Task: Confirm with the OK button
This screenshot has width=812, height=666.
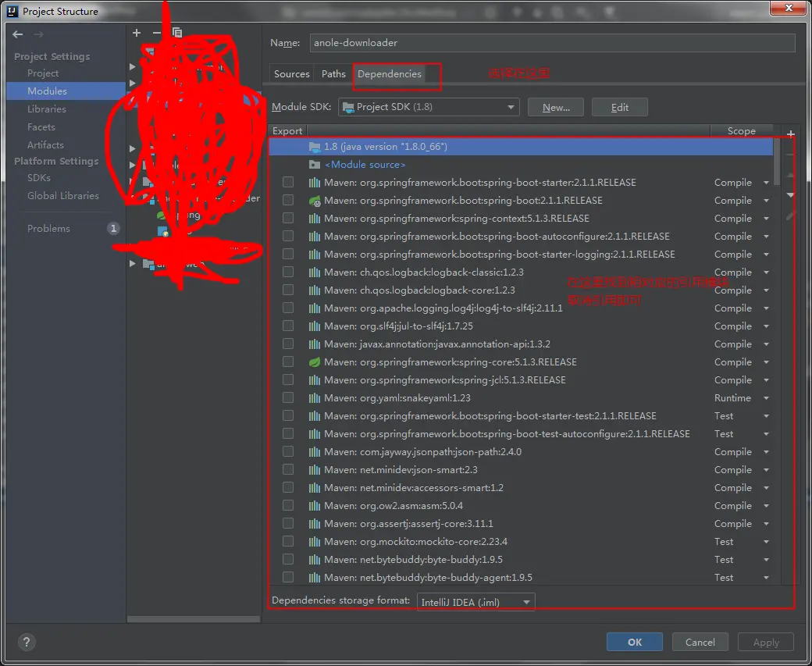Action: click(634, 642)
